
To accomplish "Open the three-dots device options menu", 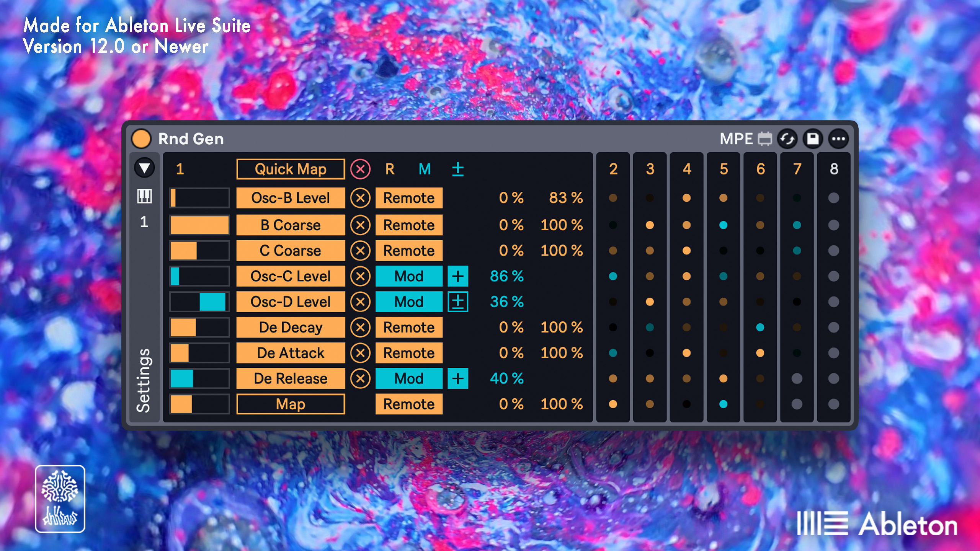I will [838, 139].
